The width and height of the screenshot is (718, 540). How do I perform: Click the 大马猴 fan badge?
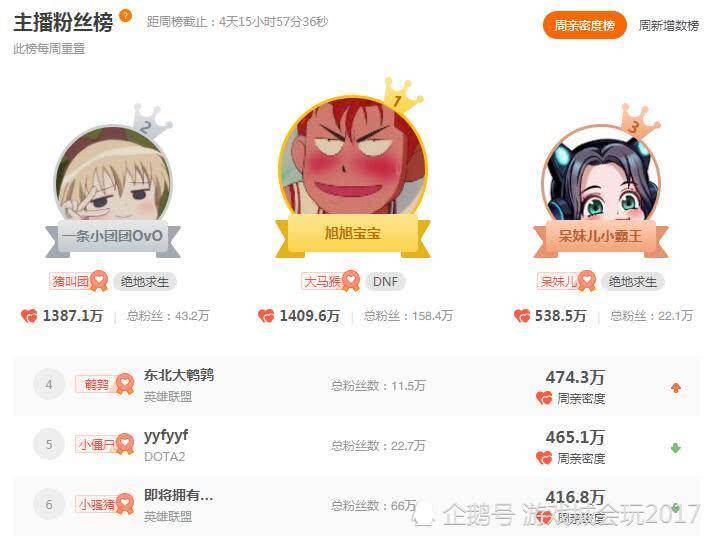tap(330, 281)
